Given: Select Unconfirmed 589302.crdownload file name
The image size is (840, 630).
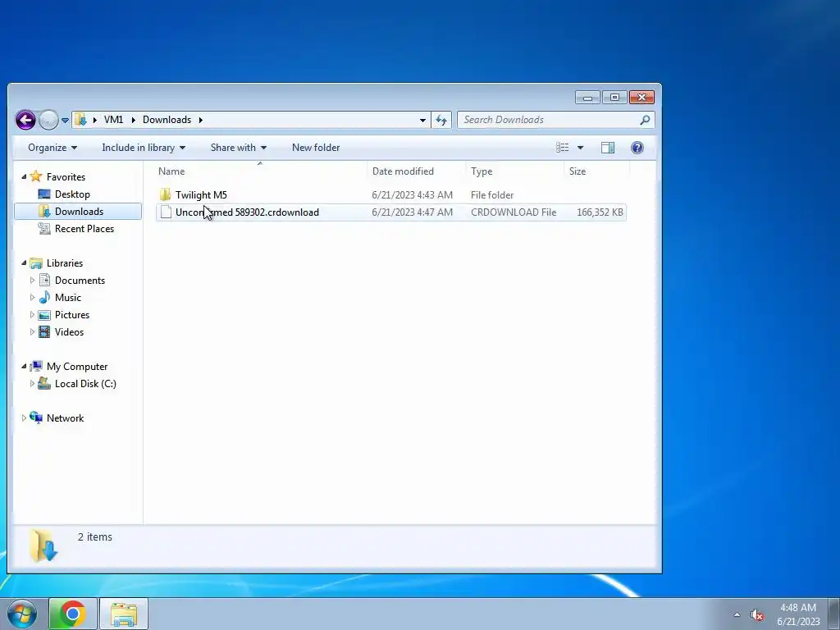Looking at the screenshot, I should pyautogui.click(x=247, y=212).
